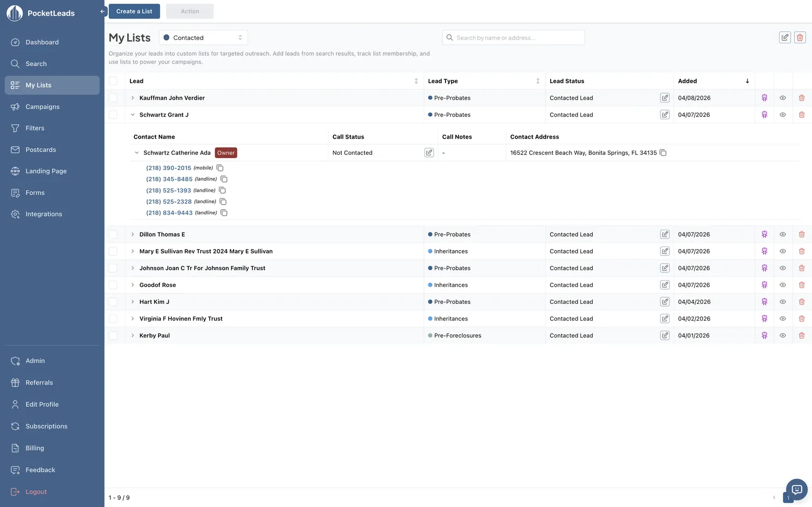This screenshot has width=812, height=507.
Task: Open the Contacted list selector dropdown
Action: point(203,37)
